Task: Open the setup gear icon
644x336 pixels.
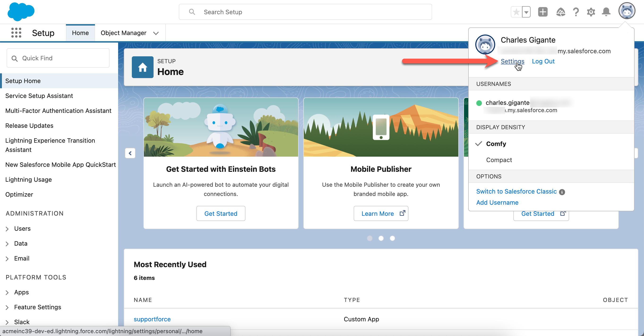Action: coord(591,12)
